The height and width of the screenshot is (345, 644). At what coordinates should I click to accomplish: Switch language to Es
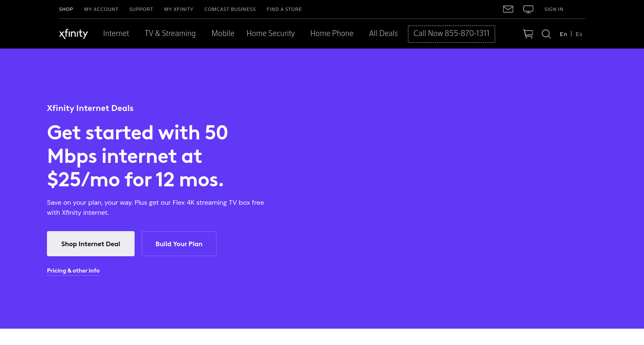click(x=579, y=34)
